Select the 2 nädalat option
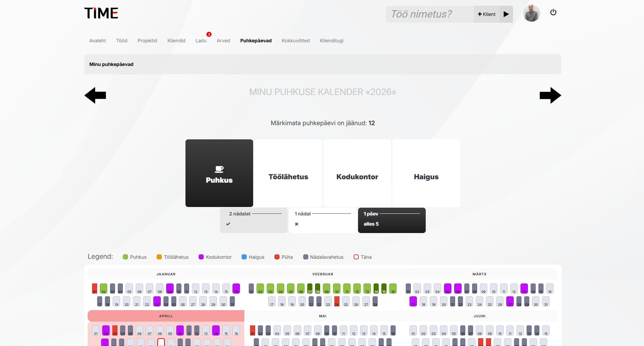 [x=254, y=220]
